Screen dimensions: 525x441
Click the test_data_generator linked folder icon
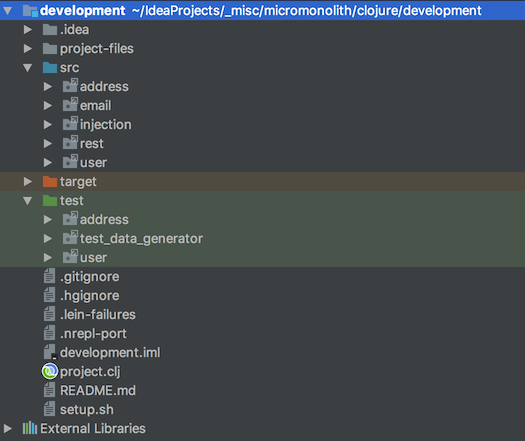[x=70, y=238]
